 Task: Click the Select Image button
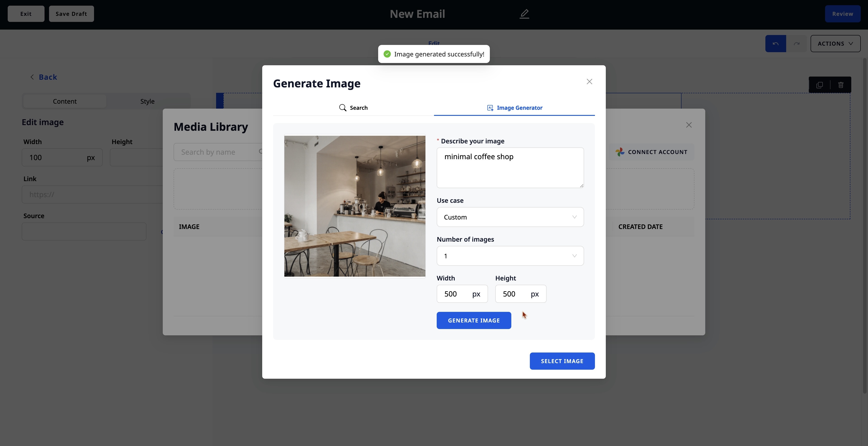[562, 361]
